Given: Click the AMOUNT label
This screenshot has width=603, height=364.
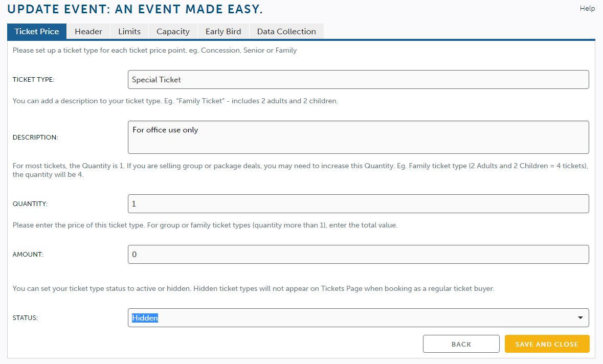Looking at the screenshot, I should 28,255.
